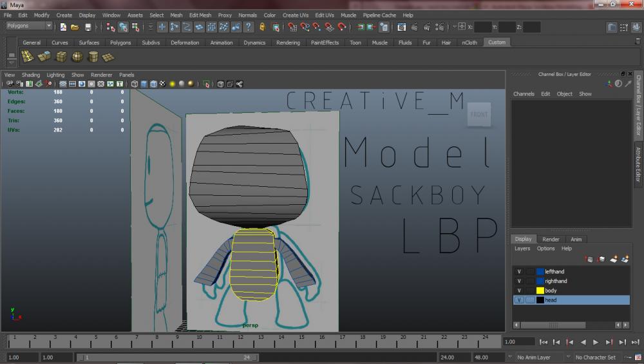The image size is (644, 364).
Task: Toggle visibility V of lefthand layer
Action: coord(519,272)
